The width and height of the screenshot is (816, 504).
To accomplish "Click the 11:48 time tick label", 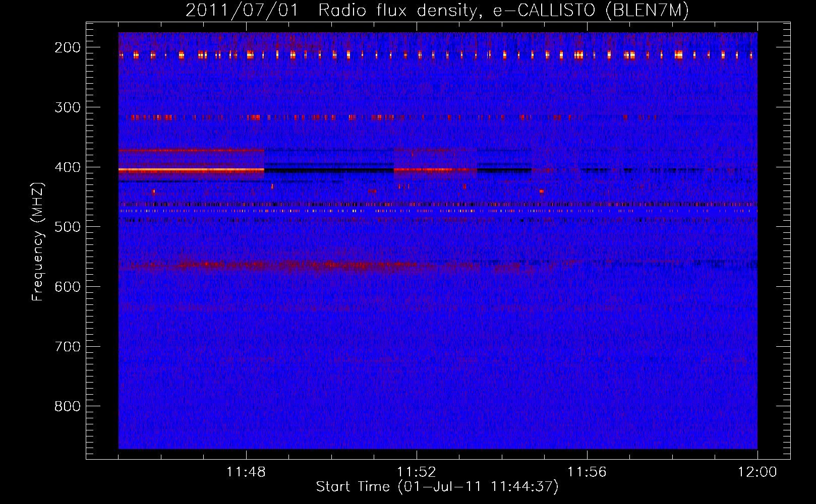I will pos(246,472).
